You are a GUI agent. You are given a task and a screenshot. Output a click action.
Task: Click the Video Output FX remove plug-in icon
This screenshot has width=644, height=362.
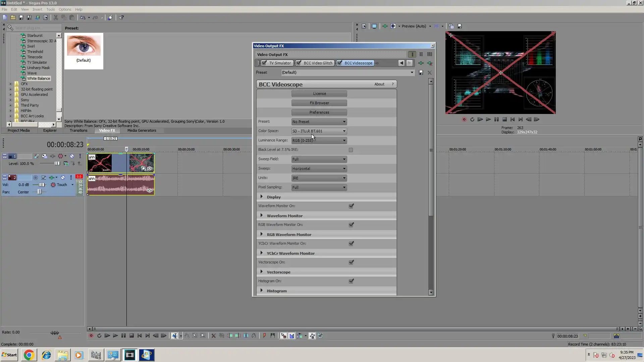[x=430, y=63]
